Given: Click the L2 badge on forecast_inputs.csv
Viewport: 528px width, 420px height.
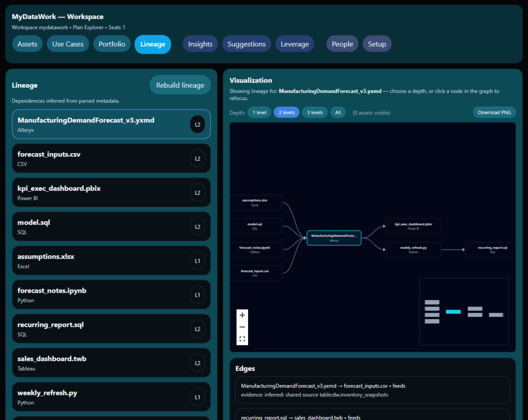Looking at the screenshot, I should point(197,159).
